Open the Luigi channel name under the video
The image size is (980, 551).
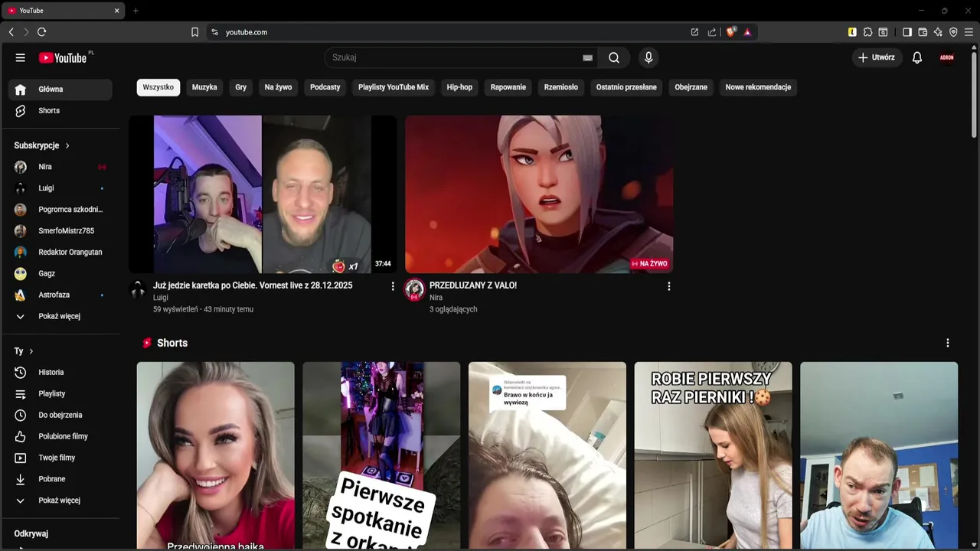click(161, 298)
